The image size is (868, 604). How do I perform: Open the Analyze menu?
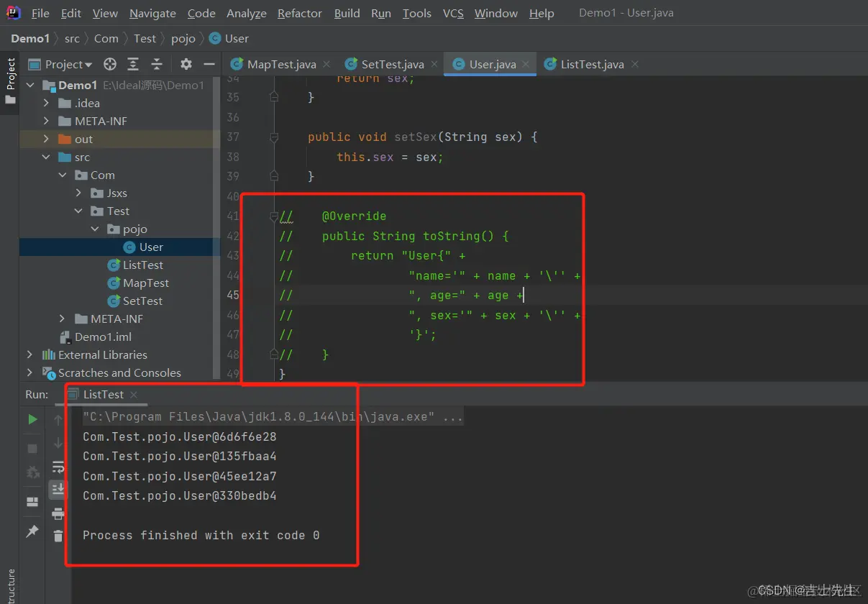(x=247, y=13)
